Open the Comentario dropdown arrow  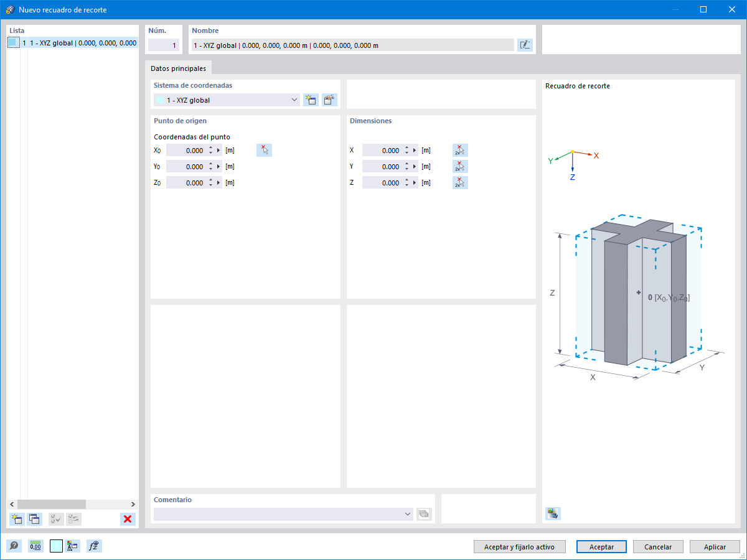(408, 514)
